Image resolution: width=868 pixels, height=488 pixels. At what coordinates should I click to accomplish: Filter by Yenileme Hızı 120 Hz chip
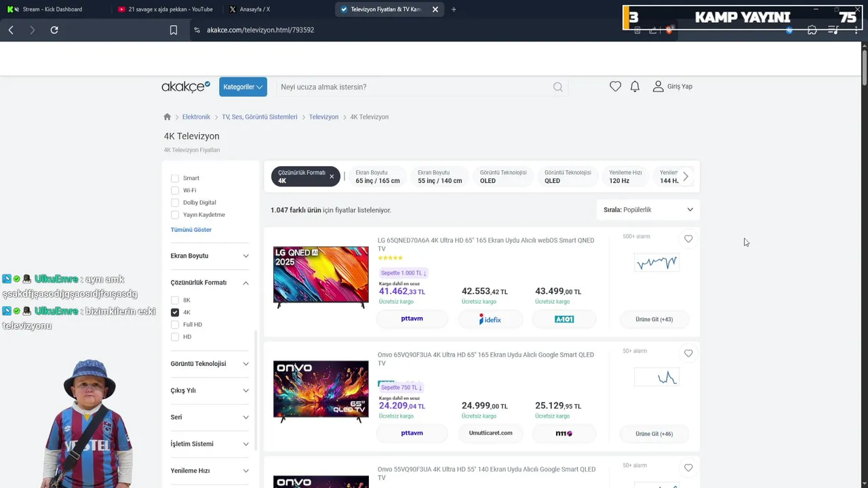point(625,177)
